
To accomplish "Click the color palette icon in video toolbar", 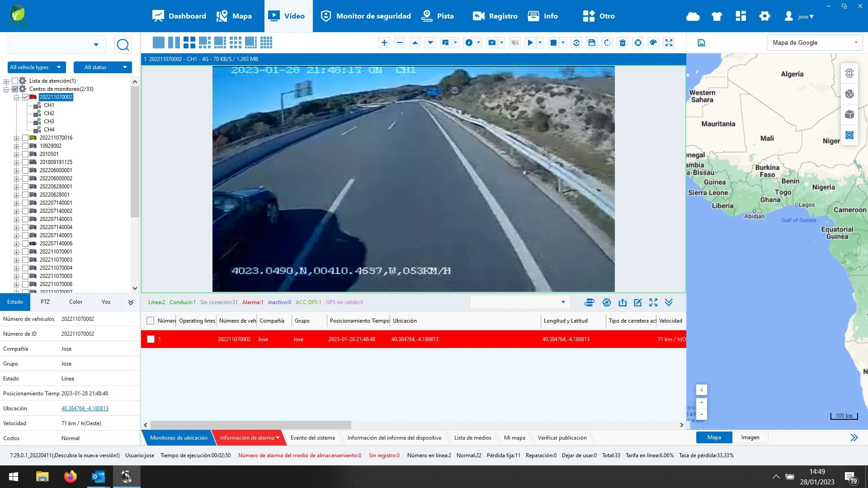I will click(653, 42).
